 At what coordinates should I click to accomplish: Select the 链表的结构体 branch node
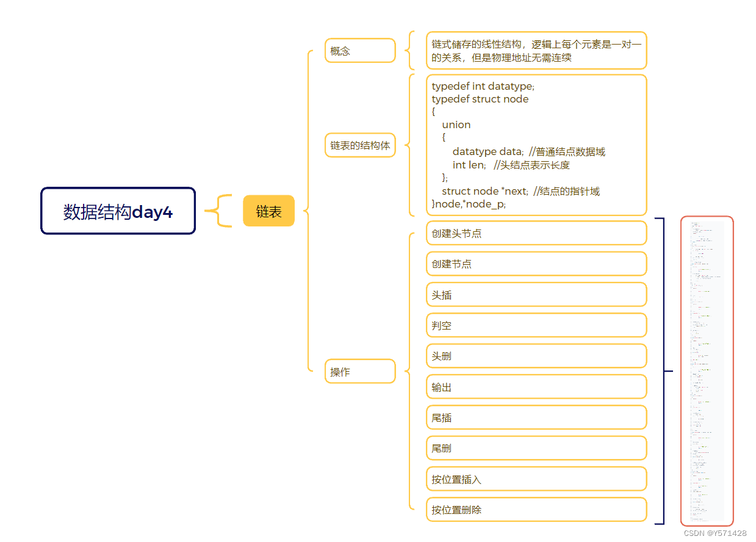pos(360,145)
